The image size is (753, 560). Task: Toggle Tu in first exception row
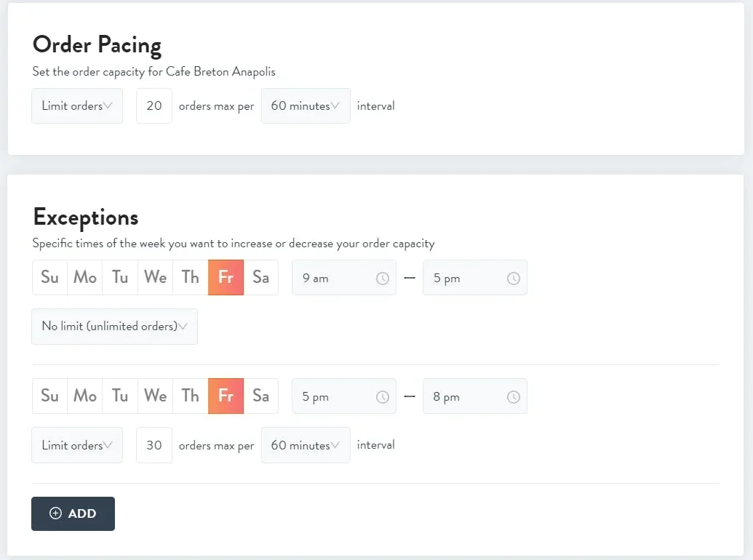[120, 277]
